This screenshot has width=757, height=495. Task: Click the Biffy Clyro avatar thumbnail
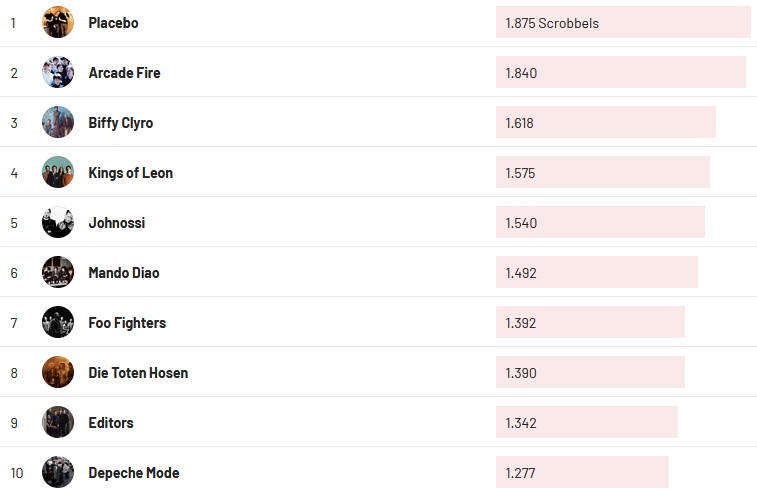pos(58,122)
